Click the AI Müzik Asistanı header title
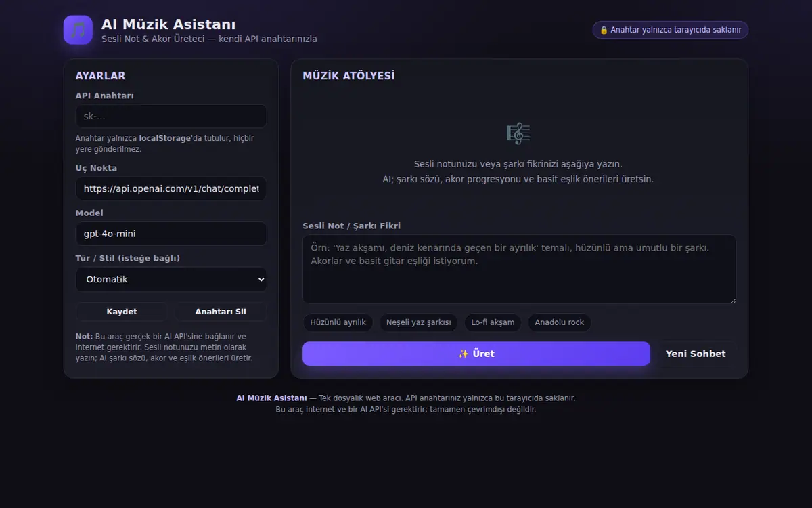The image size is (812, 508). coord(168,24)
